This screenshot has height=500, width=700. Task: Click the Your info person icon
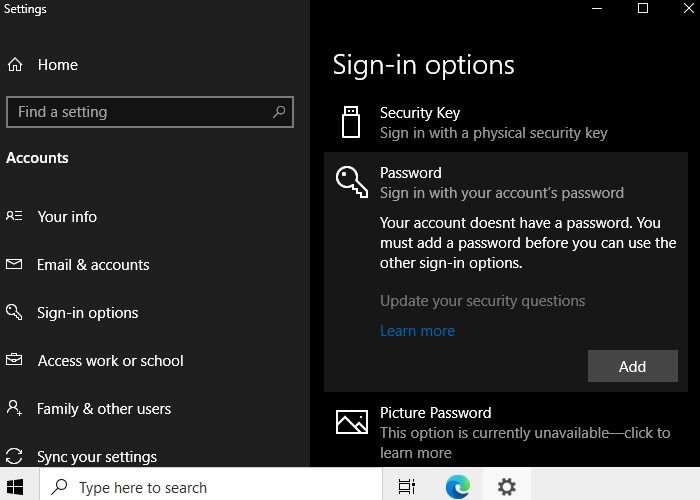[14, 216]
